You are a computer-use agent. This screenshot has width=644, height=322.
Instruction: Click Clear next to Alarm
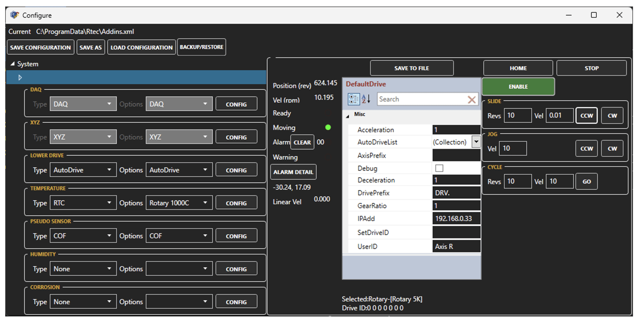(302, 142)
